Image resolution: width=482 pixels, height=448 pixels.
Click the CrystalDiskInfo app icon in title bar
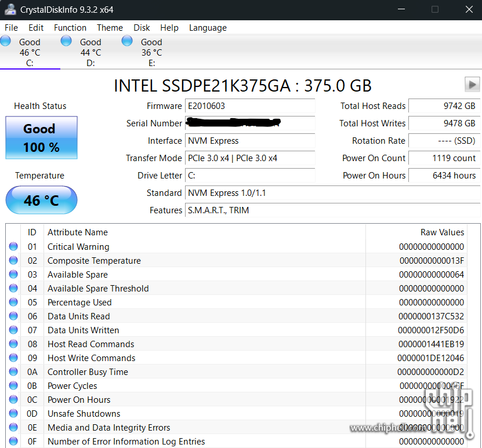click(10, 9)
